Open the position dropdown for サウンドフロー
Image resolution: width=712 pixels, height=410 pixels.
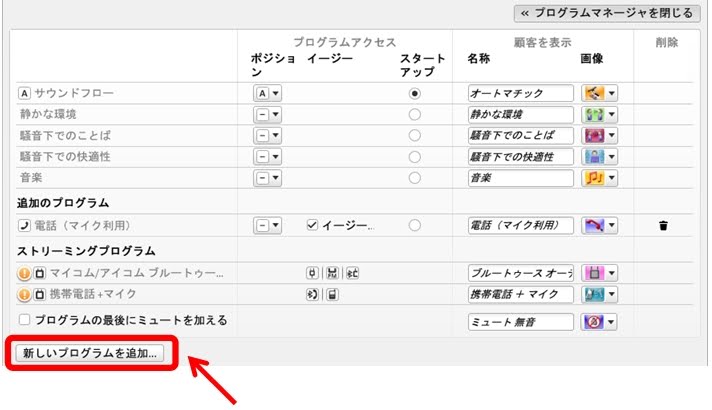pos(267,93)
